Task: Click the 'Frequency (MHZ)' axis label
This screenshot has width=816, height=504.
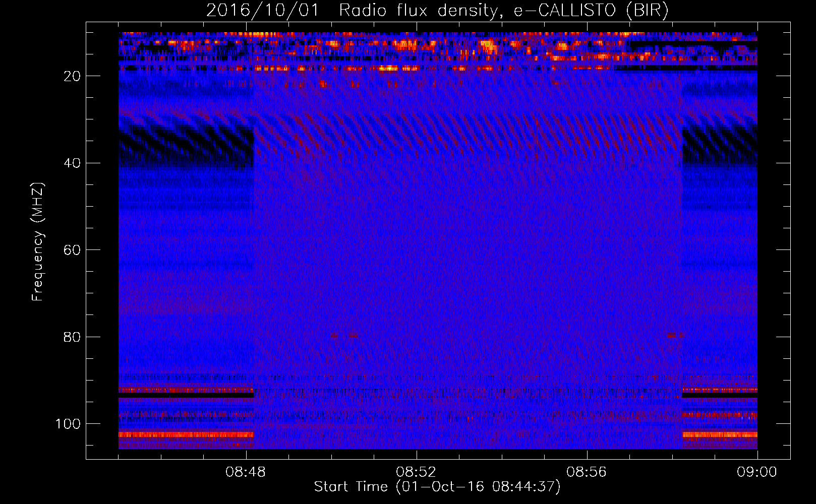Action: coord(38,242)
